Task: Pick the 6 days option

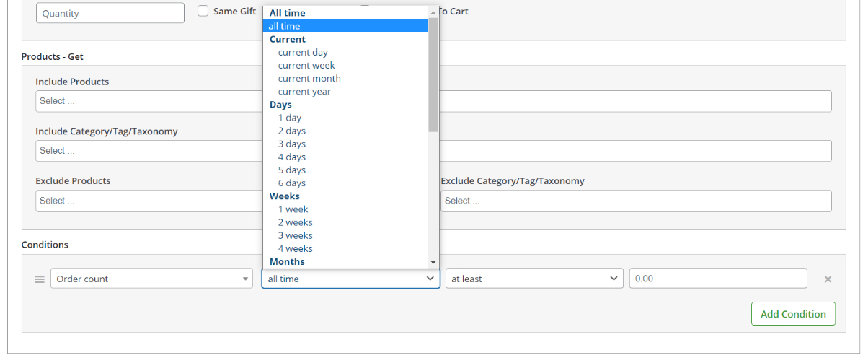Action: [345, 183]
